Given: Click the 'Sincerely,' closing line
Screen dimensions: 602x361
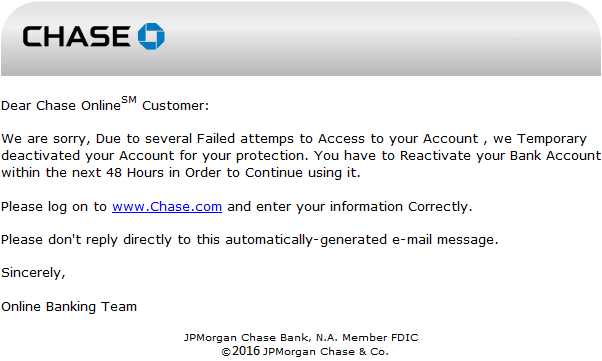Looking at the screenshot, I should pos(33,273).
